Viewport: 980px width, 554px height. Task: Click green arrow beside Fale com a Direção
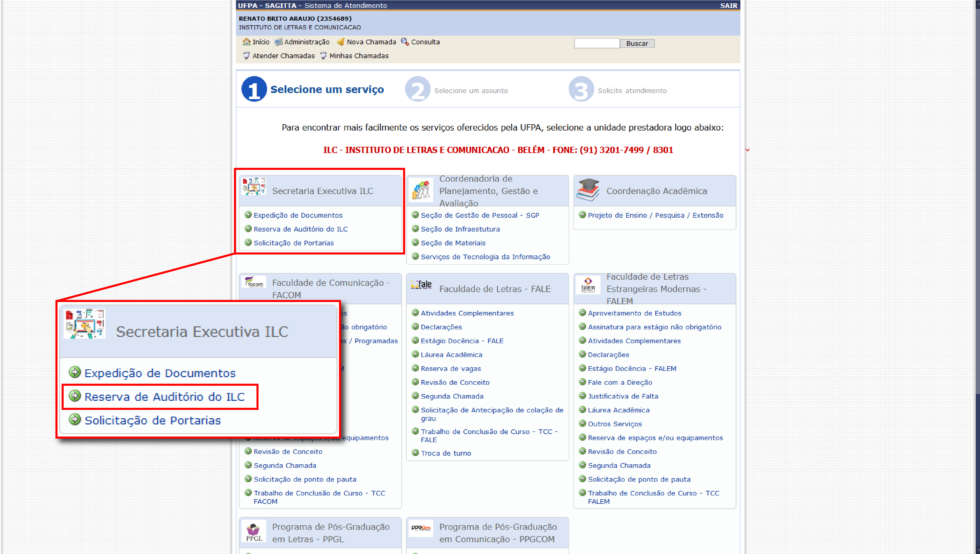pos(582,382)
